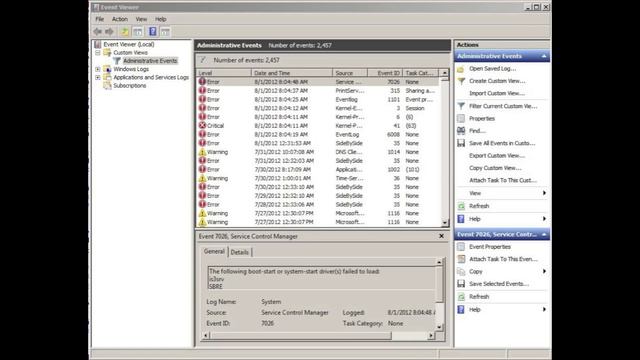Click the Copy action icon
The image size is (640, 360).
pyautogui.click(x=461, y=271)
